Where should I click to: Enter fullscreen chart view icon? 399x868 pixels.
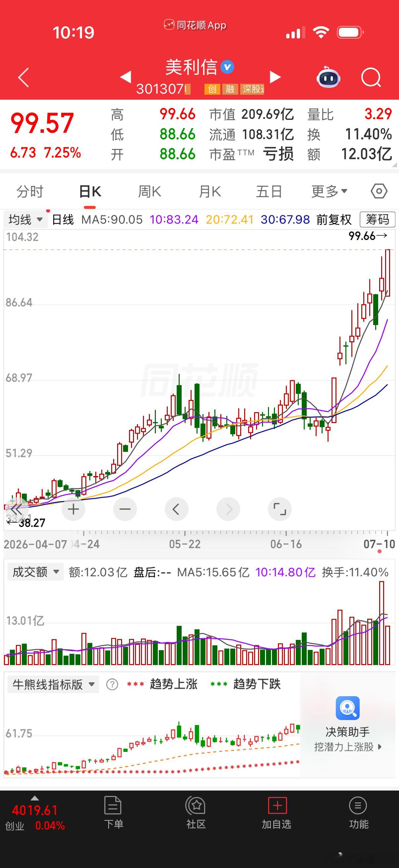(280, 509)
